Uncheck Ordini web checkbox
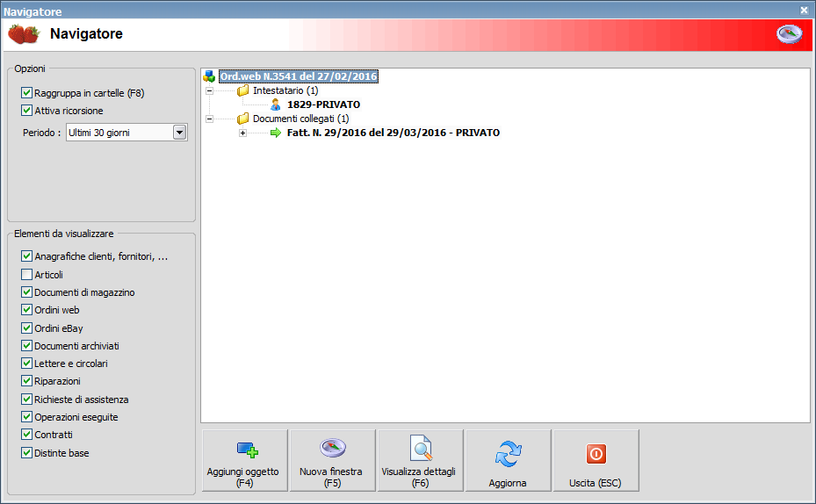Screen dimensions: 816x504 [x=26, y=309]
